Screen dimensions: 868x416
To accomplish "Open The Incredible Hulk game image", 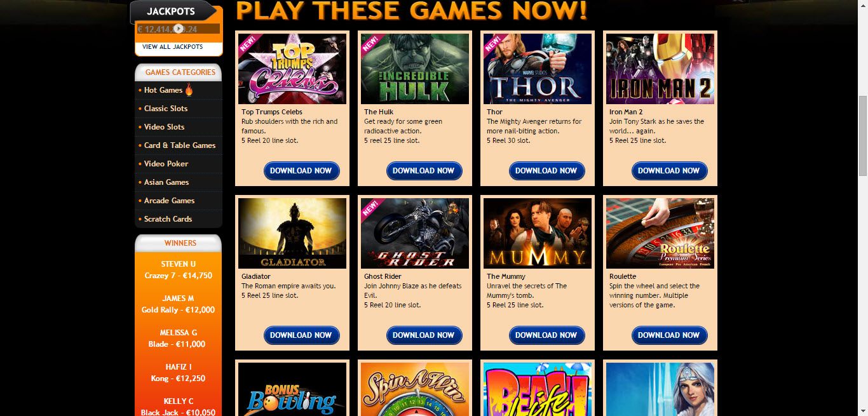I will point(415,69).
